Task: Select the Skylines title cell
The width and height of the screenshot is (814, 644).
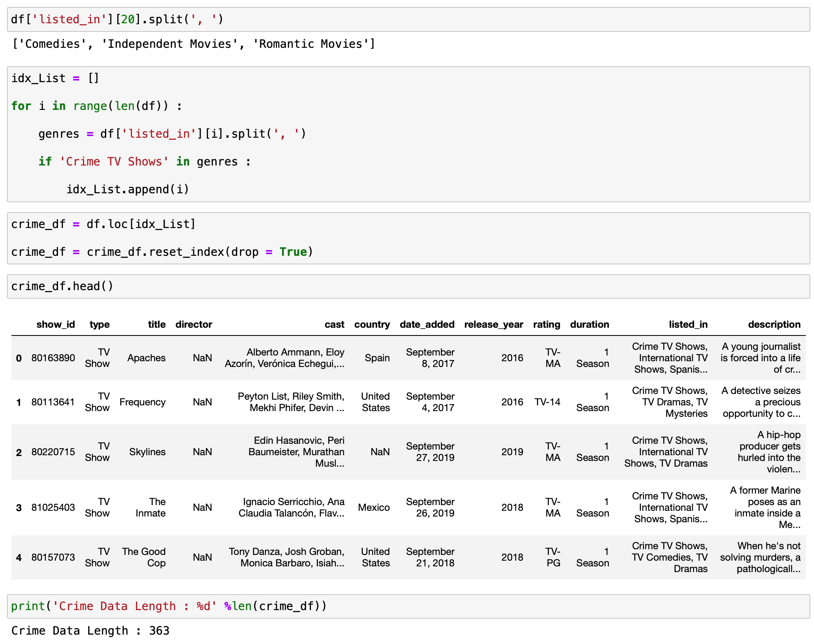Action: [x=147, y=452]
